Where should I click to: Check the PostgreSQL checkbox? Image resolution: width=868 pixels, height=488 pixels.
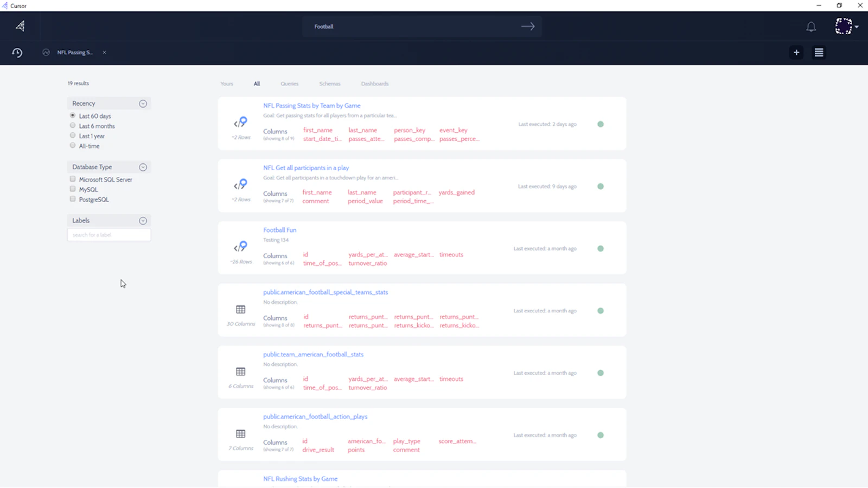[x=73, y=199]
